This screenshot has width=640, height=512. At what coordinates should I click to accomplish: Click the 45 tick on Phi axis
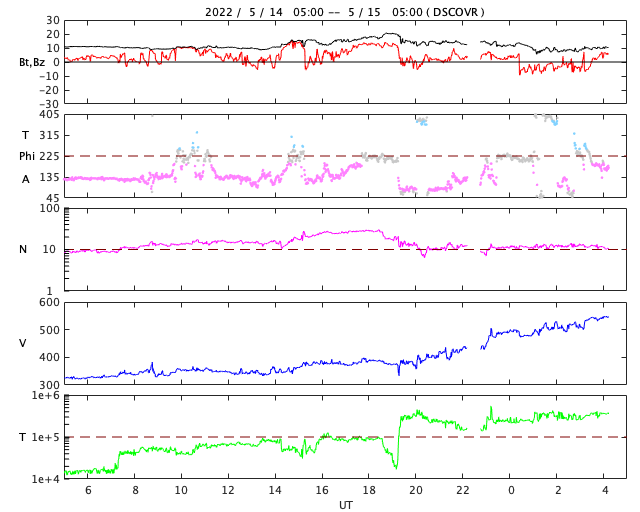pos(53,198)
